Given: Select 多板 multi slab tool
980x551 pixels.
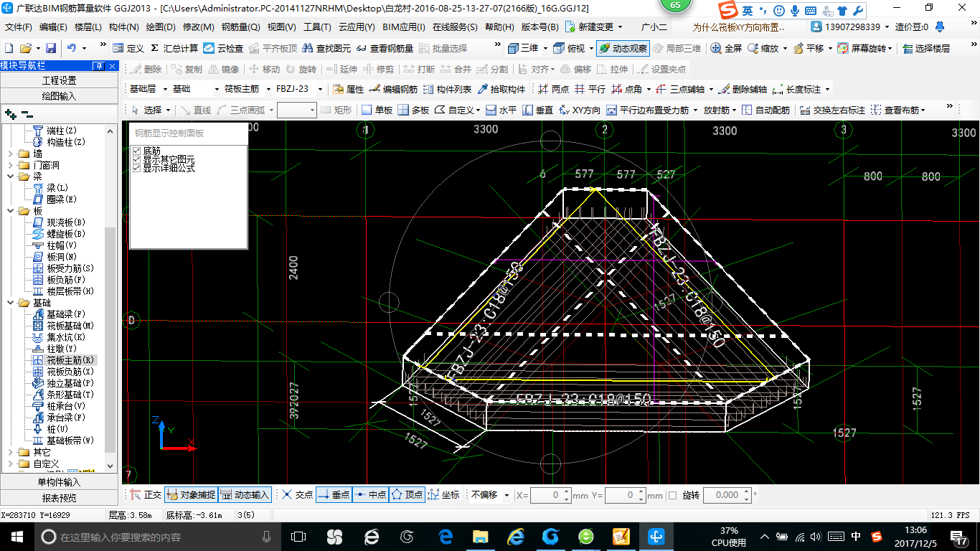Looking at the screenshot, I should coord(413,110).
